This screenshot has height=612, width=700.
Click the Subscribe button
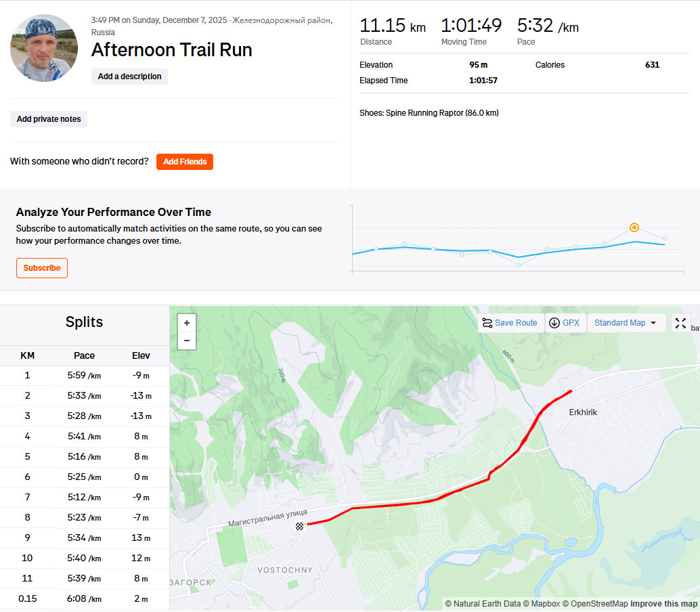coord(42,268)
